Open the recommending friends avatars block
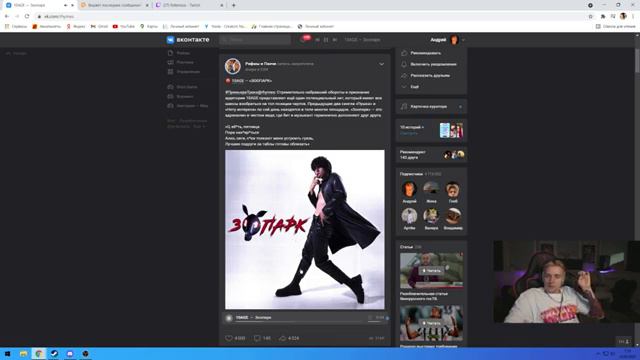Viewport: 640px width, 360px height. tap(454, 155)
